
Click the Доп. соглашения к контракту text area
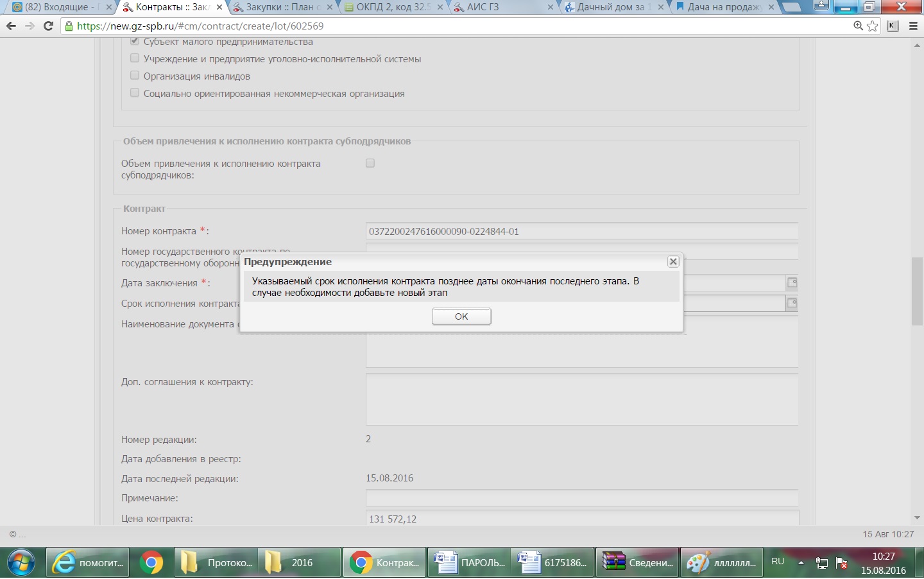(582, 399)
